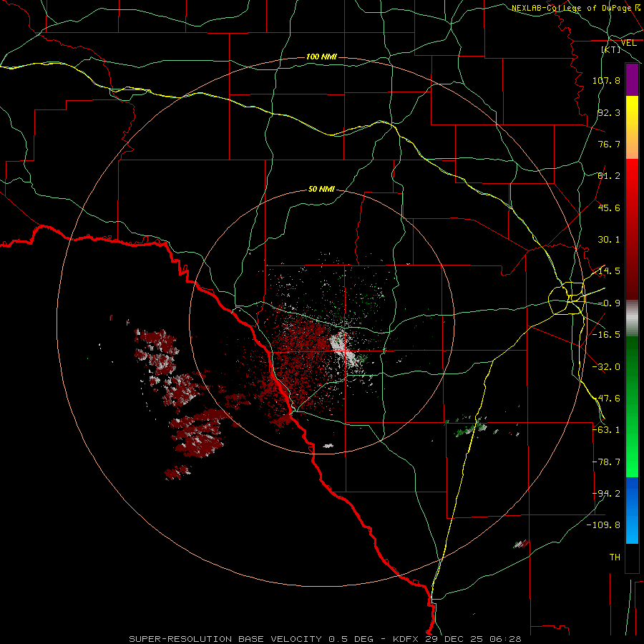Viewport: 644px width, 644px height.
Task: Click the -47.6 velocity scale value
Action: (x=606, y=399)
